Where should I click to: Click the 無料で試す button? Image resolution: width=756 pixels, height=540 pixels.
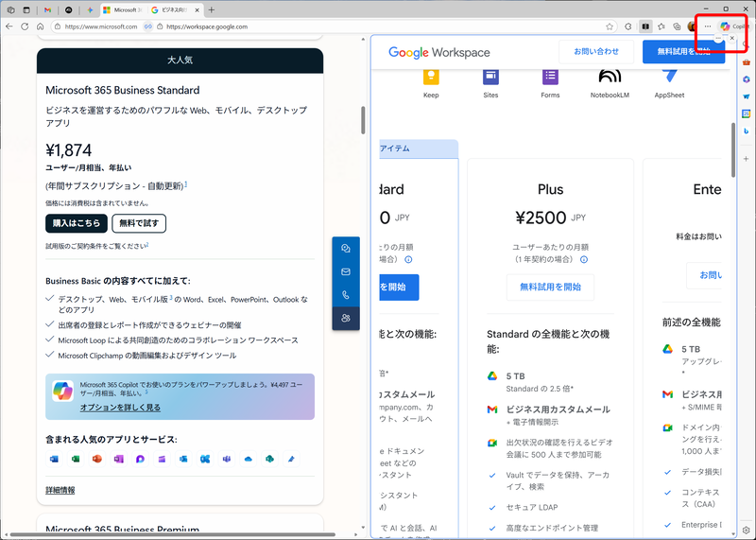(x=139, y=223)
